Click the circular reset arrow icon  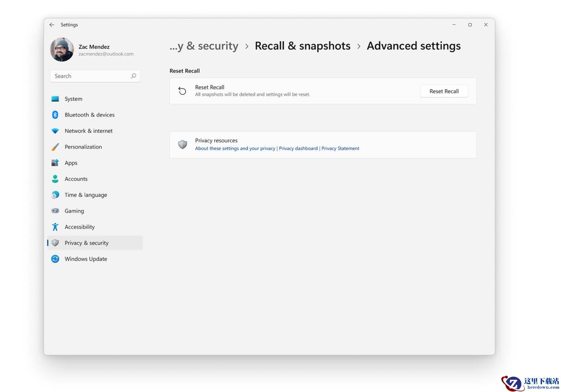pyautogui.click(x=182, y=91)
